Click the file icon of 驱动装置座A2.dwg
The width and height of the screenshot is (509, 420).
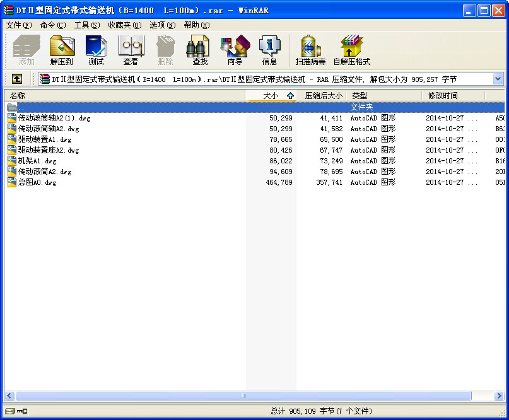[x=12, y=150]
